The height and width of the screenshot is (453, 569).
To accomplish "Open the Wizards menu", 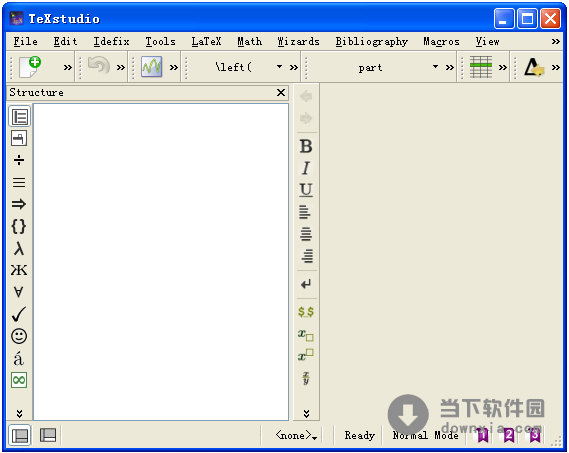I will 298,41.
